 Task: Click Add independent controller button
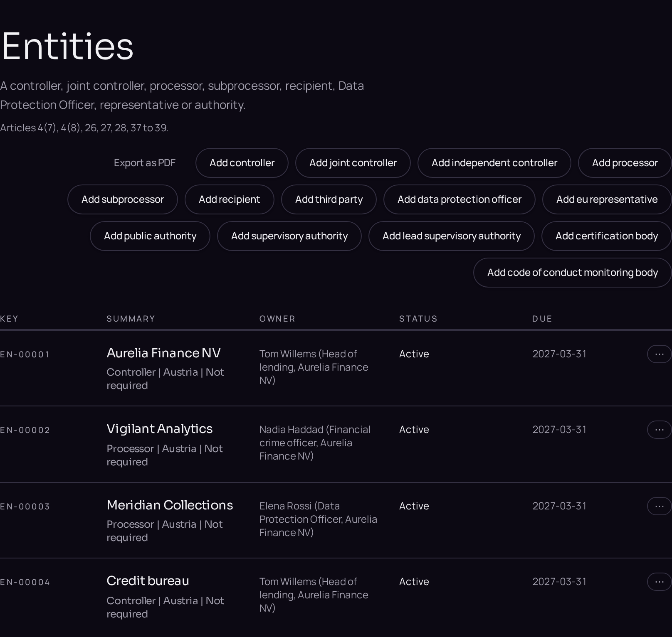[x=494, y=163]
